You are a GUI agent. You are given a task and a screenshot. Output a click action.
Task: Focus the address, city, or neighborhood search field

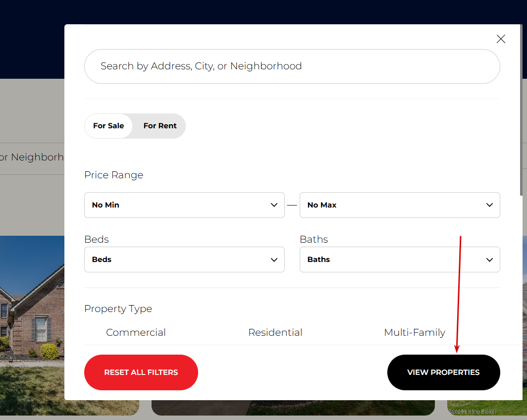pyautogui.click(x=292, y=66)
